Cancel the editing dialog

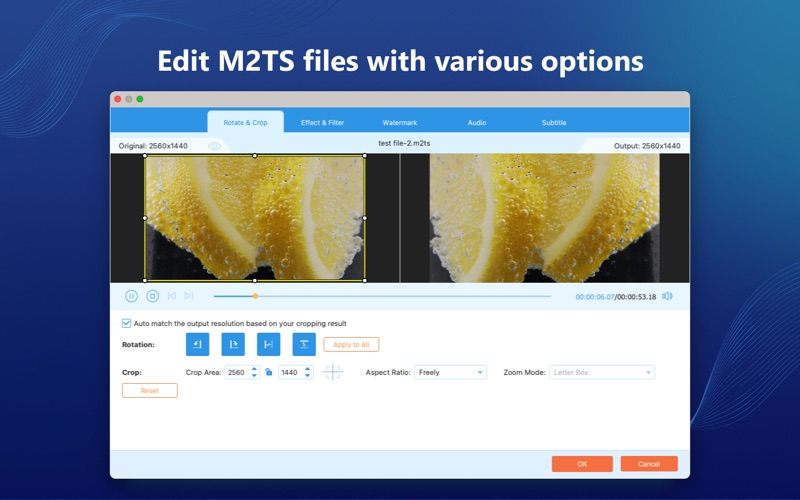pyautogui.click(x=649, y=464)
